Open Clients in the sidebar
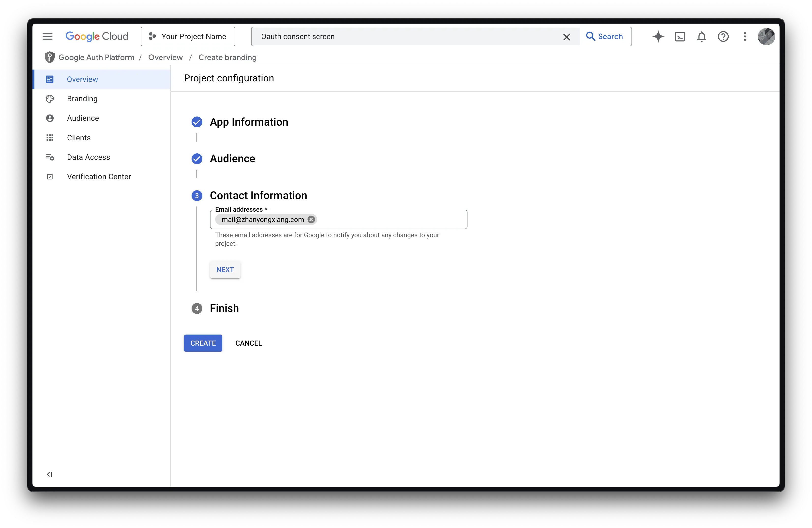 tap(102, 137)
